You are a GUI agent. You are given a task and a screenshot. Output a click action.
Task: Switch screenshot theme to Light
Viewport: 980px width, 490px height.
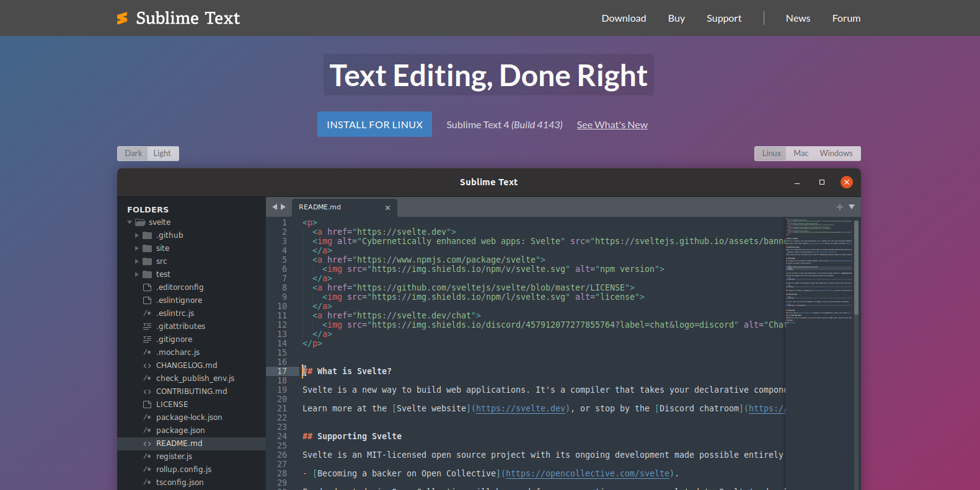[162, 154]
